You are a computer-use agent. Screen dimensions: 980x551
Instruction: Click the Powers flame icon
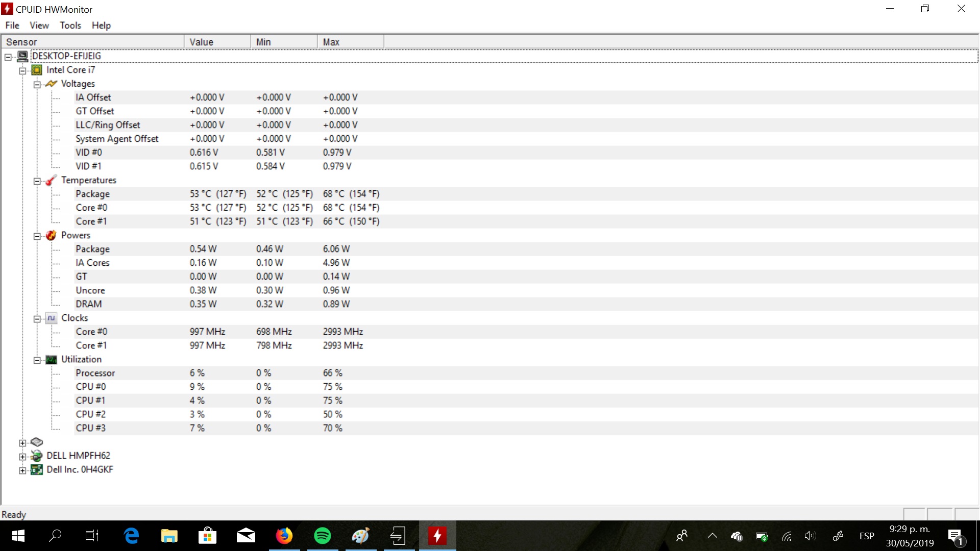click(x=51, y=235)
